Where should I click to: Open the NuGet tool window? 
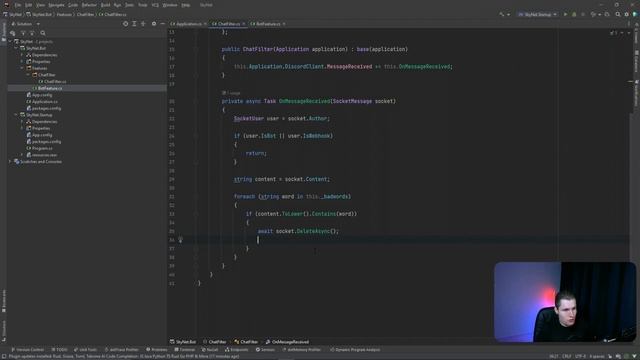coord(210,349)
